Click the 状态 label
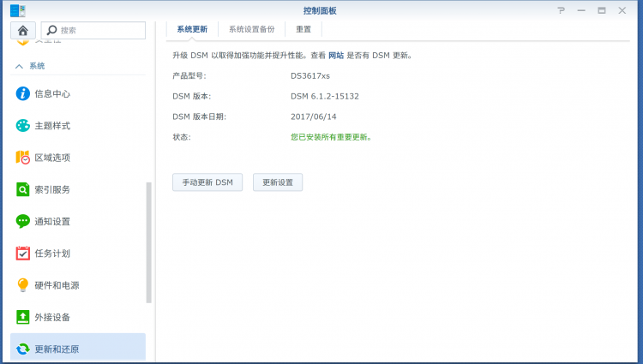The image size is (643, 364). coord(182,137)
